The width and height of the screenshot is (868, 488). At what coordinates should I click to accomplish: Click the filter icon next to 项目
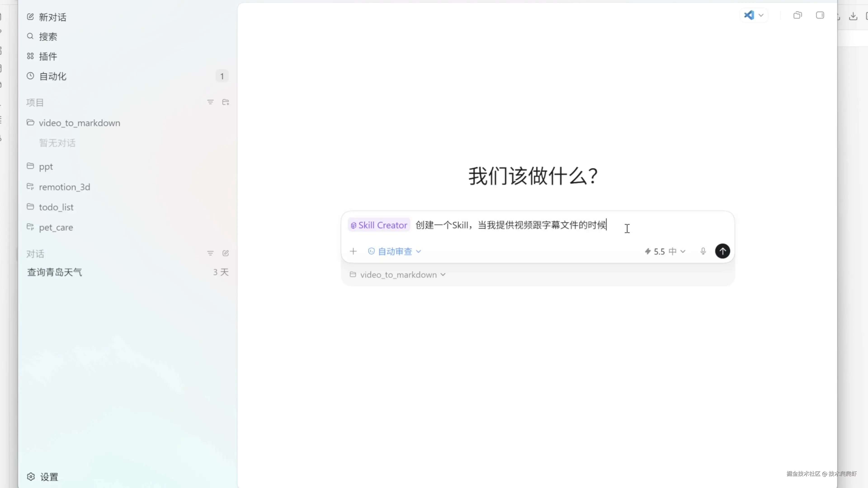(210, 102)
